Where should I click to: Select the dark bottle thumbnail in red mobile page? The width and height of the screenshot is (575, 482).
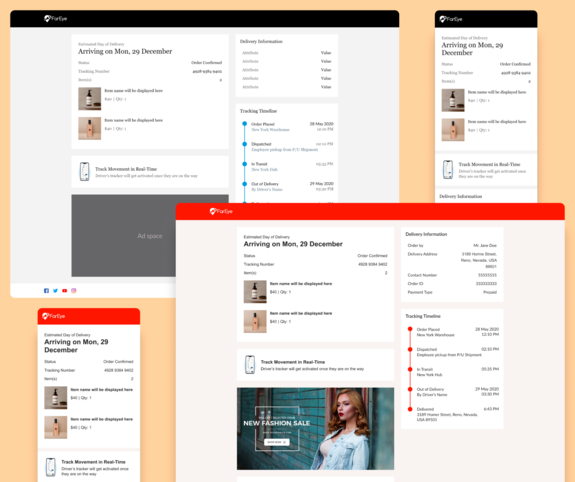[x=56, y=398]
